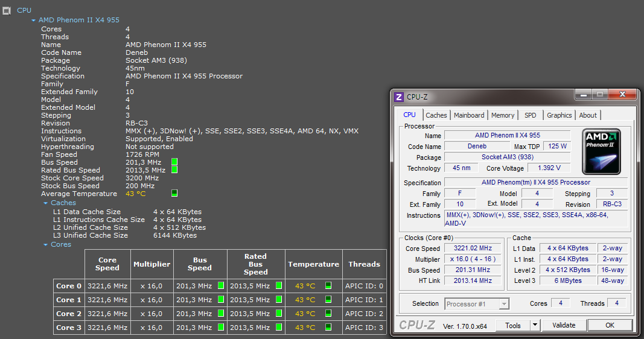Click Core 3 bus speed green indicator
644x339 pixels.
(221, 328)
